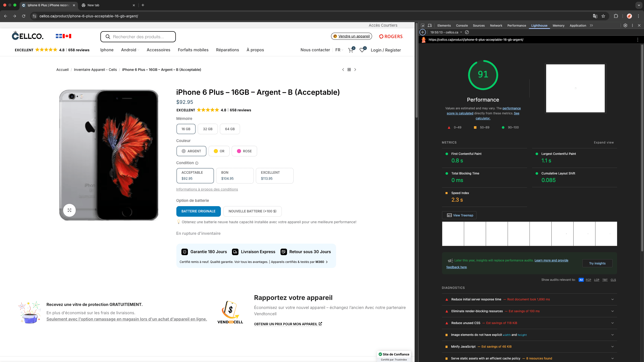Filter audits by LCP

pyautogui.click(x=596, y=280)
